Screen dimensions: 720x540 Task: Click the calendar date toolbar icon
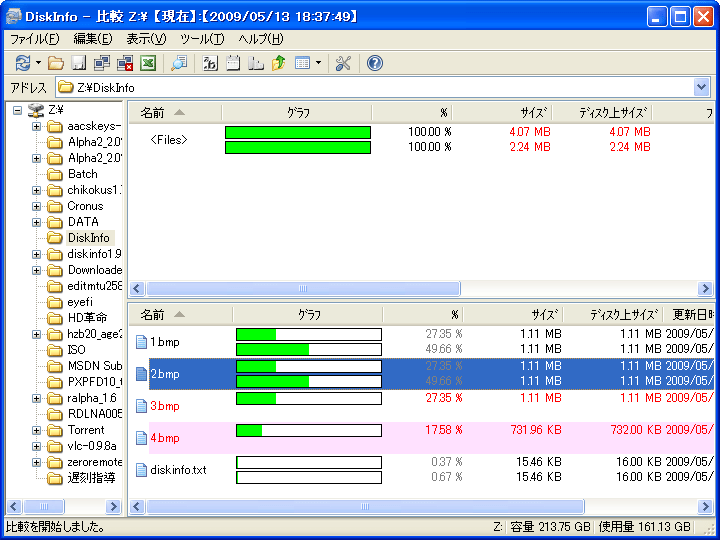(x=233, y=63)
